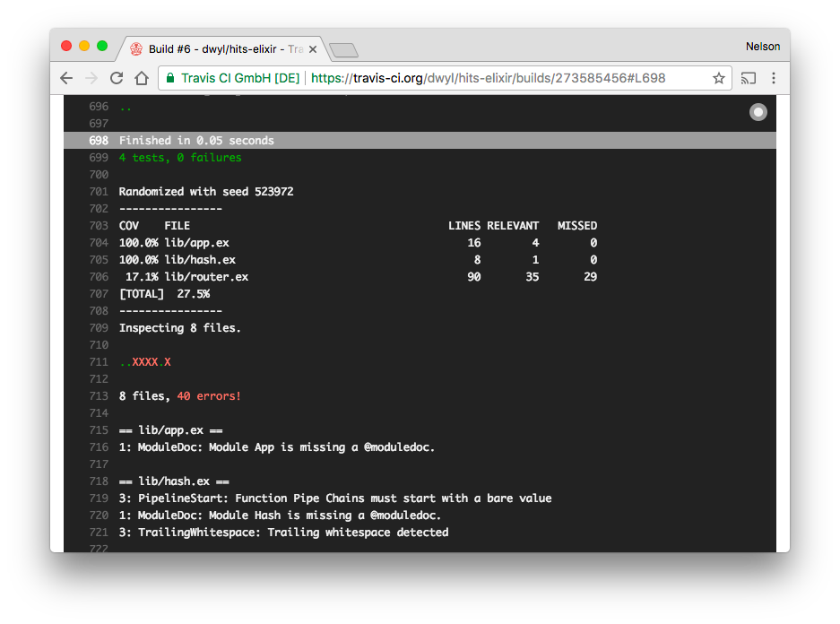Toggle the round log follow button

click(758, 112)
